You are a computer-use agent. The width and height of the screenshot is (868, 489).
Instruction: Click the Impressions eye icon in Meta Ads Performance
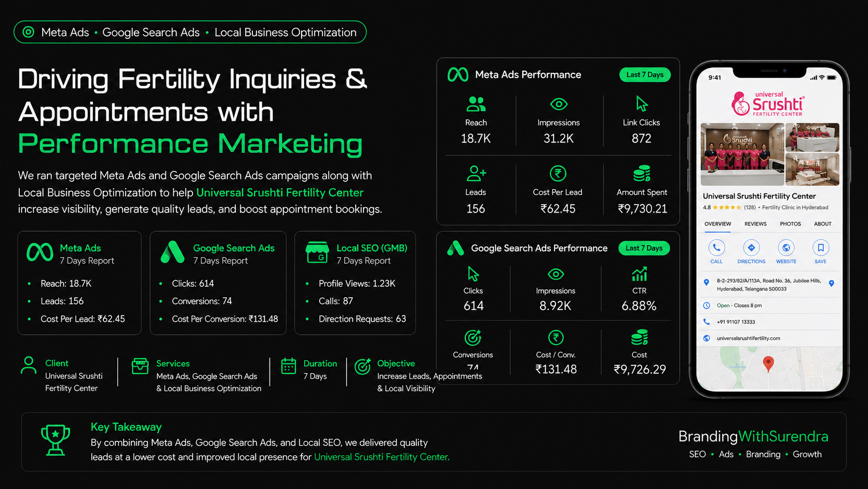559,104
